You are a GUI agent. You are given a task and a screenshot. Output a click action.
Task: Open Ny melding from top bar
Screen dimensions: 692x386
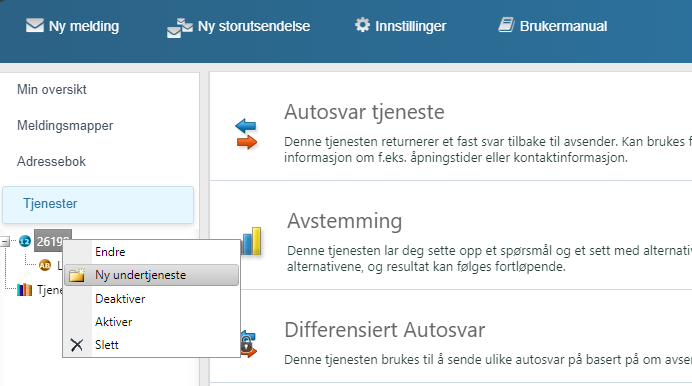click(x=84, y=26)
